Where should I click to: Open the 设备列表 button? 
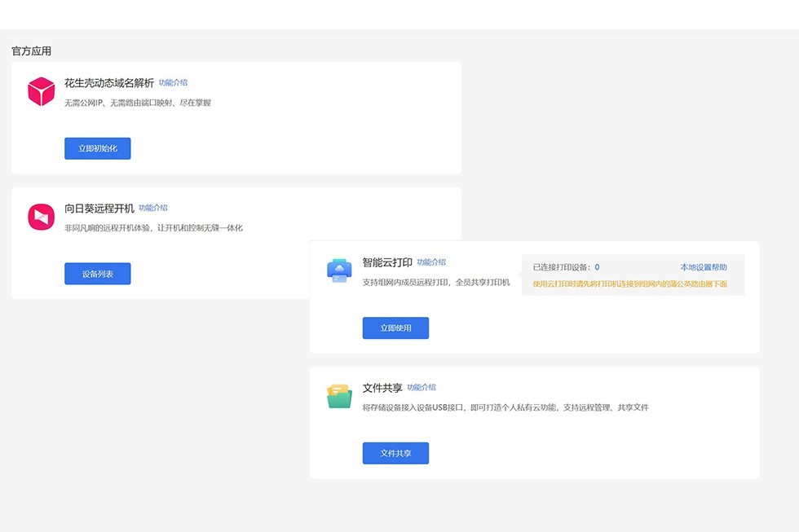coord(98,274)
